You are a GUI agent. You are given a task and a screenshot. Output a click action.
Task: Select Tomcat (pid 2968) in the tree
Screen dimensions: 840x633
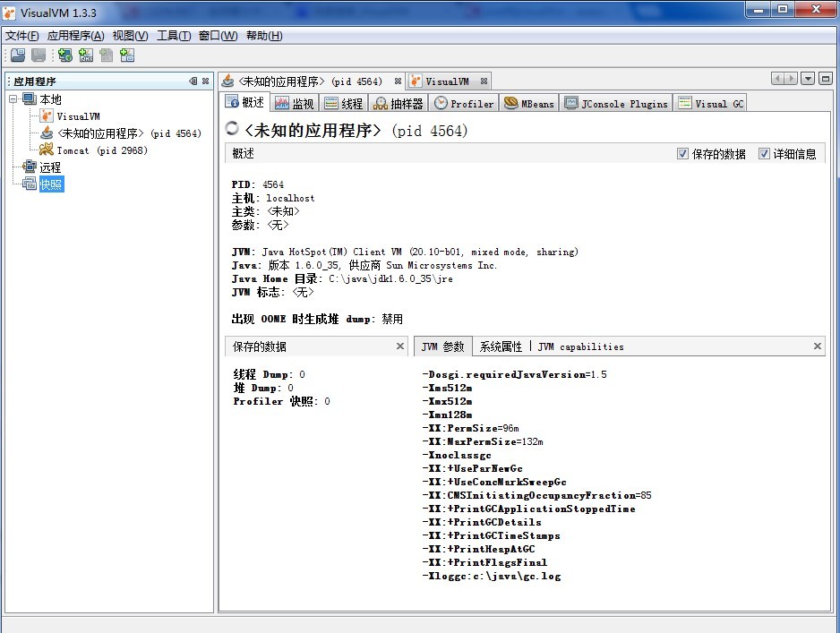tap(102, 150)
